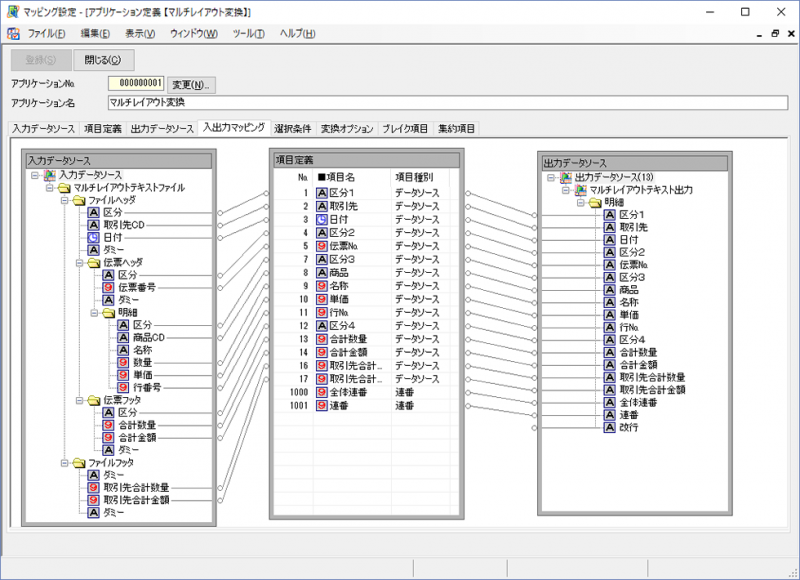Switch to the 選択条件 tab
The height and width of the screenshot is (580, 800).
tap(292, 129)
